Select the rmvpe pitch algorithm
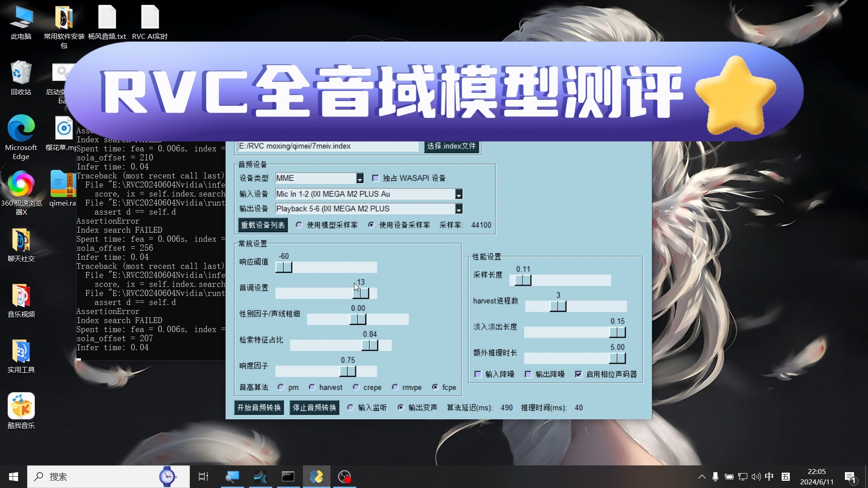The width and height of the screenshot is (868, 488). tap(395, 387)
